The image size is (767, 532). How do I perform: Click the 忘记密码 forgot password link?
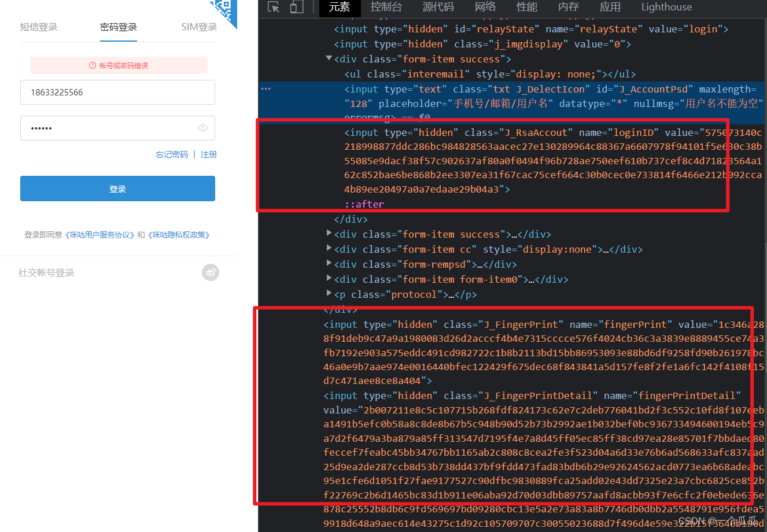172,154
